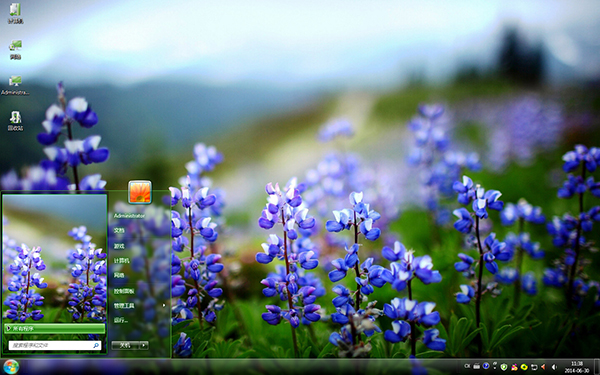Click the sunflower user account picture
Image resolution: width=600 pixels, height=375 pixels.
coord(140,192)
